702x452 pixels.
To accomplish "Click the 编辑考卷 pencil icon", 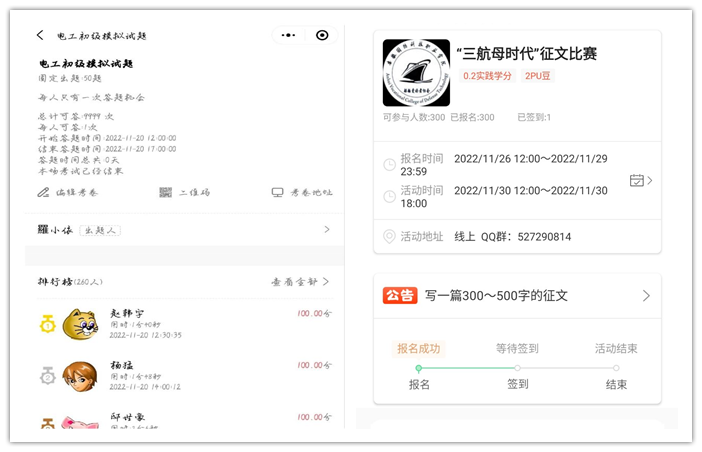I will [x=43, y=192].
